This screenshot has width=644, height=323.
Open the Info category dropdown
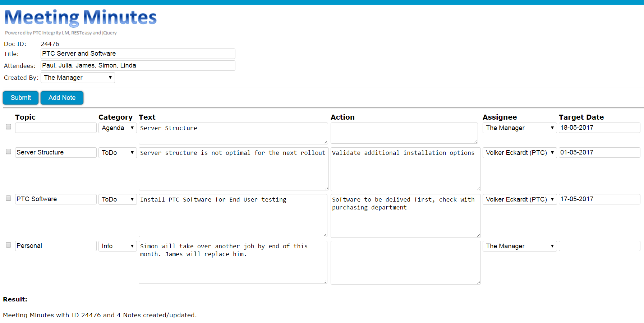pos(118,246)
